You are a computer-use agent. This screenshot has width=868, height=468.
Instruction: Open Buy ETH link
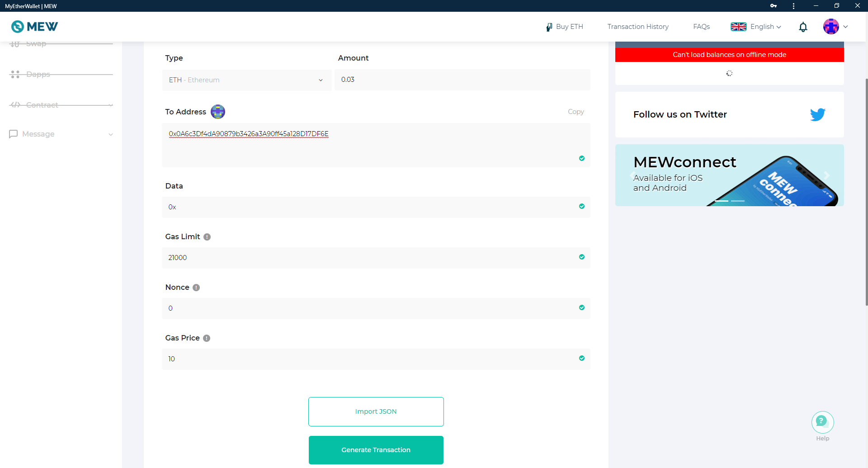point(565,27)
